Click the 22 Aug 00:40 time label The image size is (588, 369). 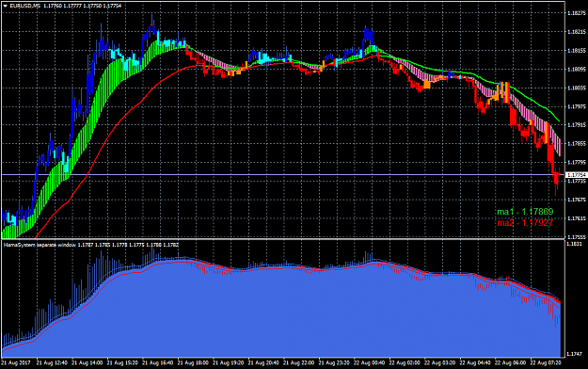(x=370, y=363)
